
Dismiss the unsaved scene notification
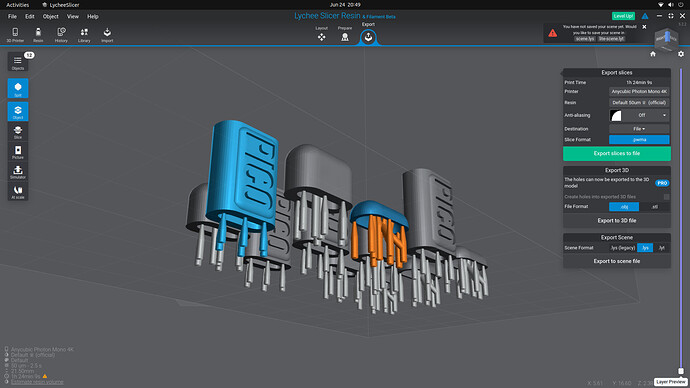[x=644, y=27]
